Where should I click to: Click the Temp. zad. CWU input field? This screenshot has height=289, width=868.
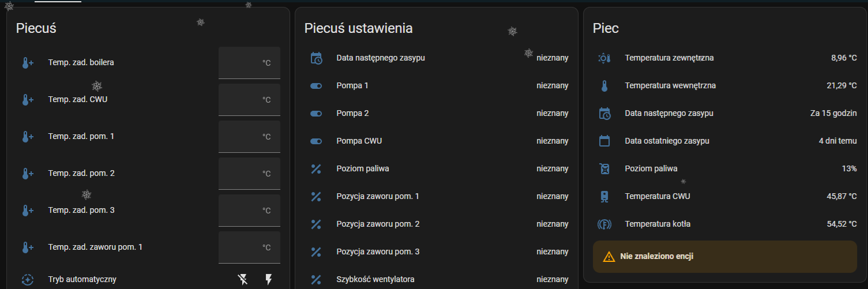click(x=249, y=100)
